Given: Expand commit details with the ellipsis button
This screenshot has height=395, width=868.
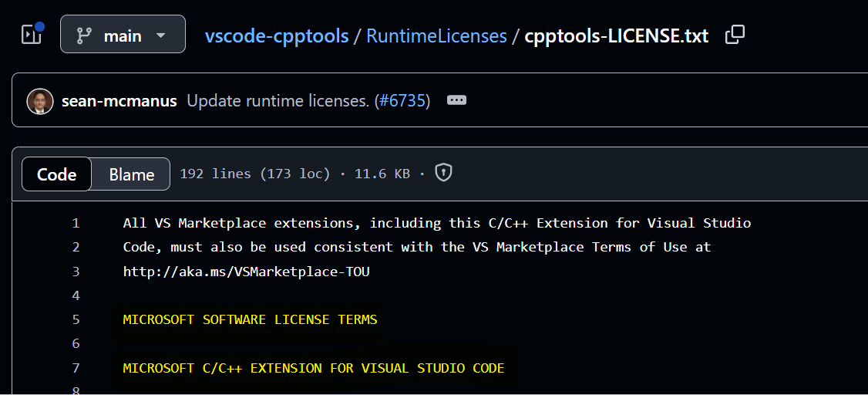Looking at the screenshot, I should click(456, 101).
